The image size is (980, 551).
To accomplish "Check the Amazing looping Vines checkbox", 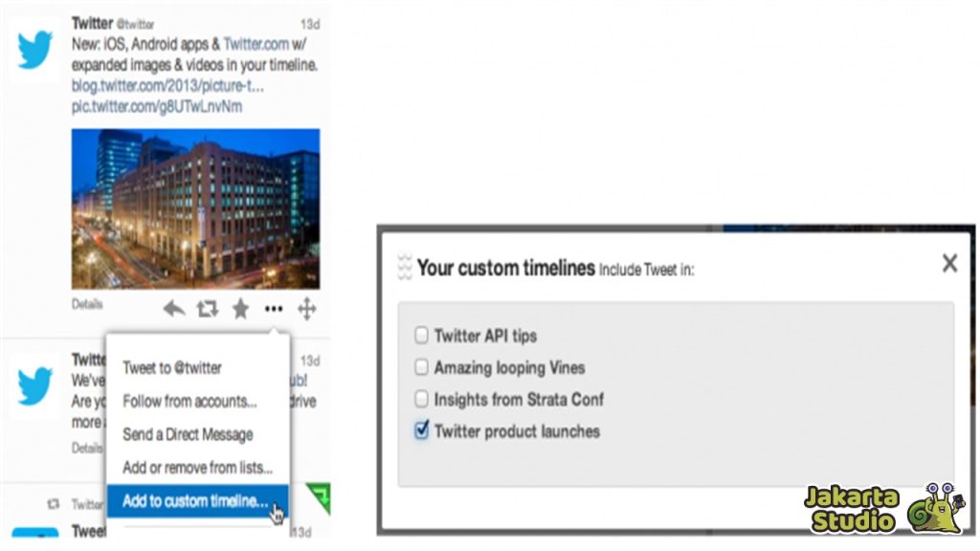I will click(x=421, y=367).
